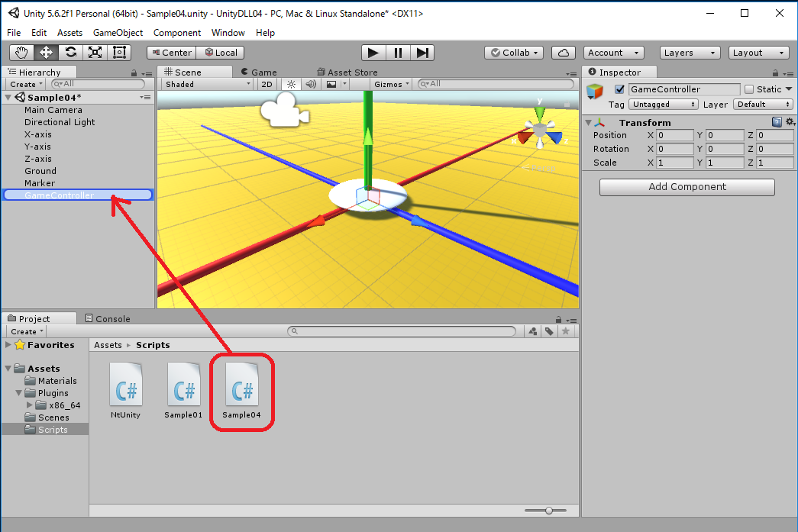Open the GameObject menu

click(x=118, y=33)
